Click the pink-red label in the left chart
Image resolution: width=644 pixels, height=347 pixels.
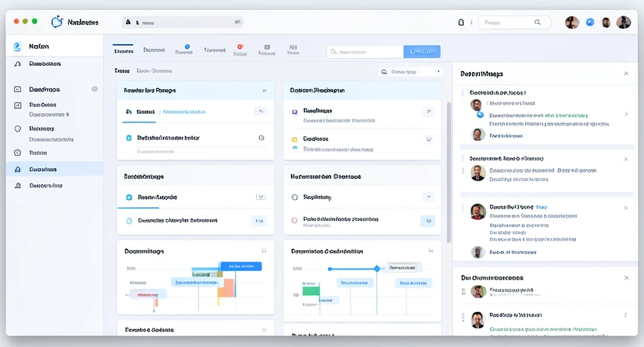(x=148, y=294)
